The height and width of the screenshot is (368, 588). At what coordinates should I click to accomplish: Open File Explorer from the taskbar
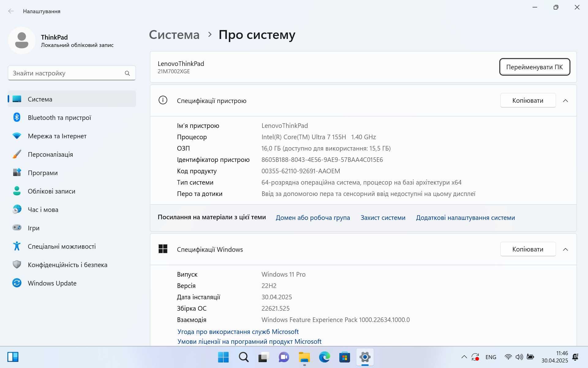click(x=304, y=357)
